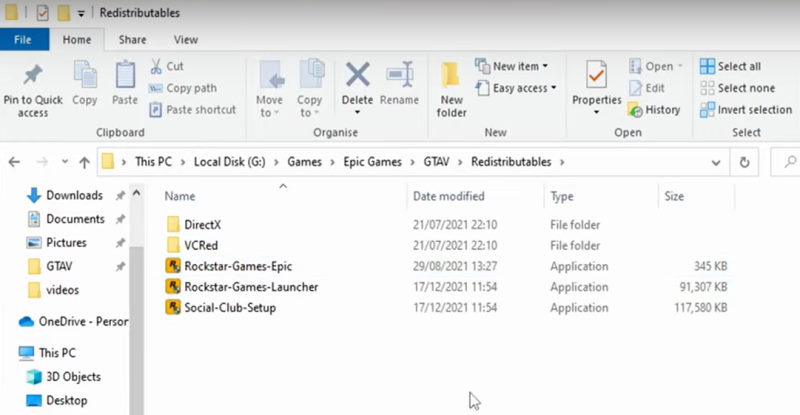This screenshot has height=415, width=800.
Task: Click Games breadcrumb in address bar
Action: [305, 162]
